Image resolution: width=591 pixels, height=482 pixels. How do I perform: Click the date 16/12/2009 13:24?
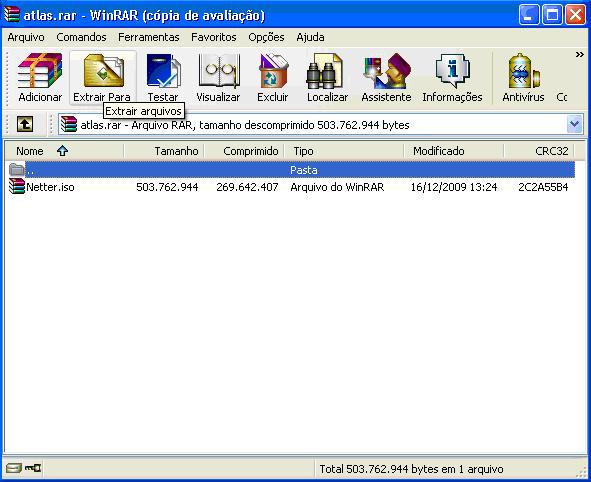pos(454,187)
